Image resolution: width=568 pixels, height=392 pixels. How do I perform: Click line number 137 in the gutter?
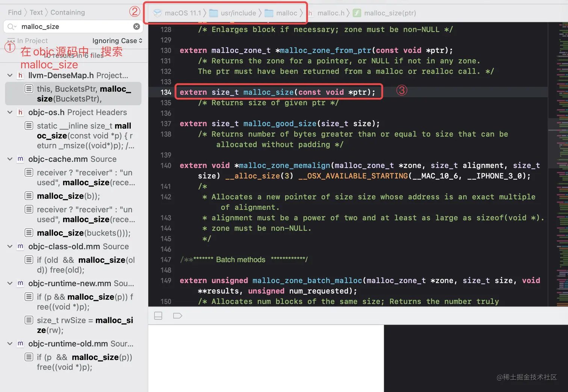pyautogui.click(x=166, y=124)
